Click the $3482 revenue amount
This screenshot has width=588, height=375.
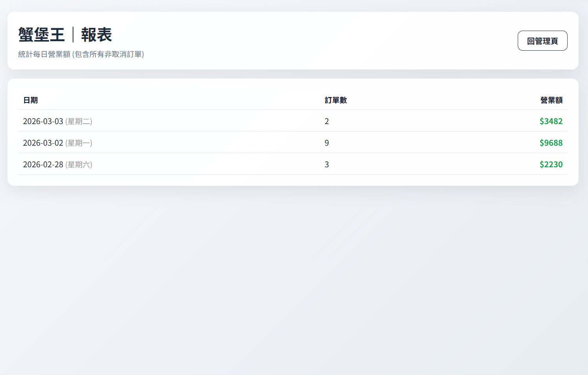pyautogui.click(x=551, y=121)
